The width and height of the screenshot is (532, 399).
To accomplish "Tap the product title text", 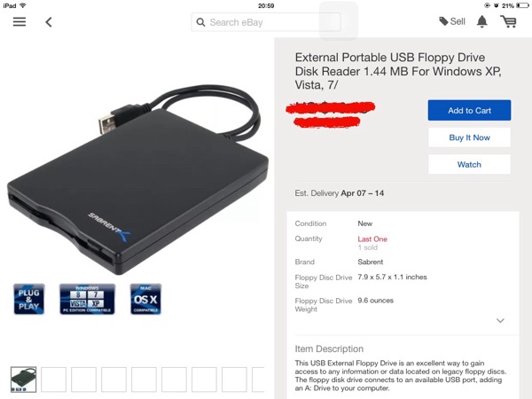I will pos(398,71).
